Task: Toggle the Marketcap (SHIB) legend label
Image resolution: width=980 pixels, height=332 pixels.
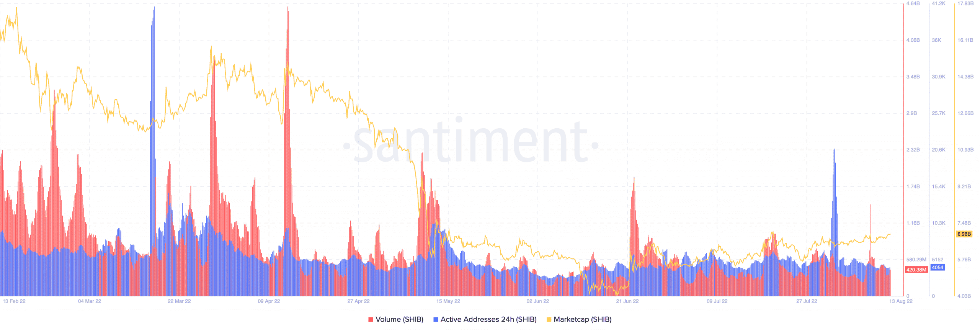Action: click(x=583, y=319)
